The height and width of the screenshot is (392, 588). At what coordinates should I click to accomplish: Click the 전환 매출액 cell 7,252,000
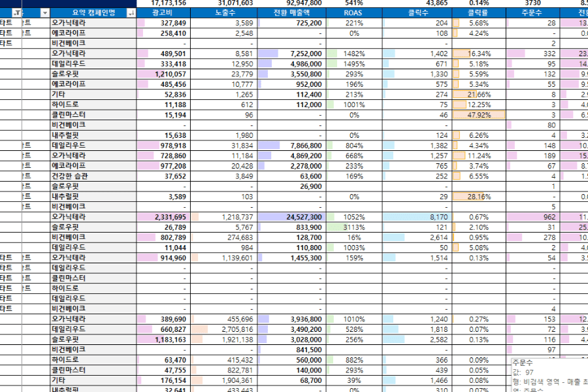[292, 54]
